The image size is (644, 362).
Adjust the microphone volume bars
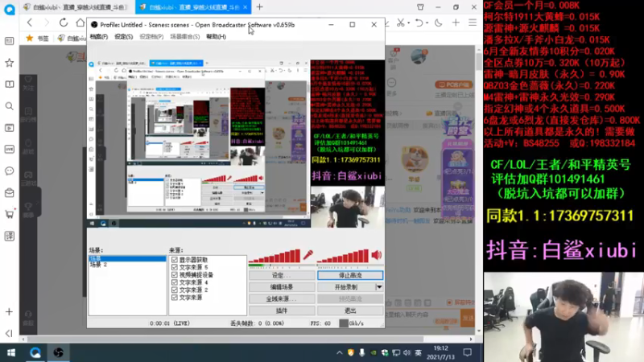(275, 256)
